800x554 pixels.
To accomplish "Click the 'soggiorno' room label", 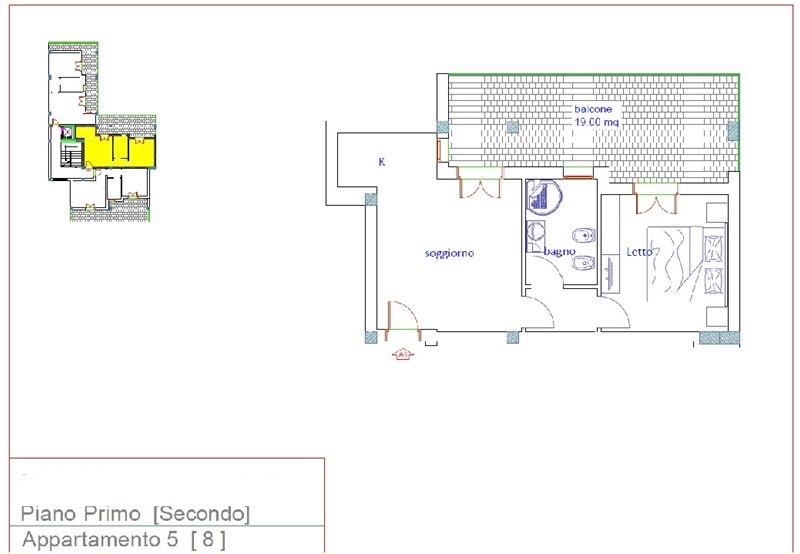I will point(448,254).
